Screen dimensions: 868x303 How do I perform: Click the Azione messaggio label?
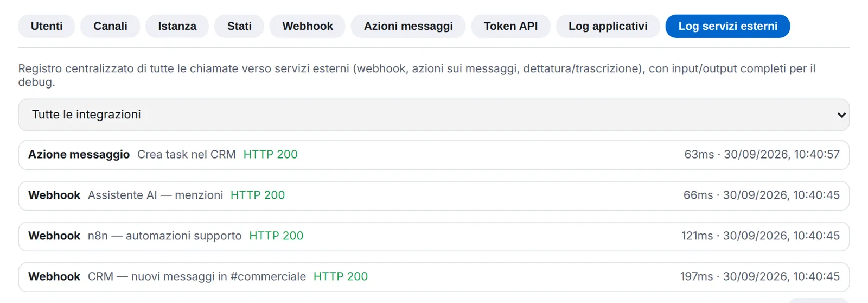click(79, 155)
